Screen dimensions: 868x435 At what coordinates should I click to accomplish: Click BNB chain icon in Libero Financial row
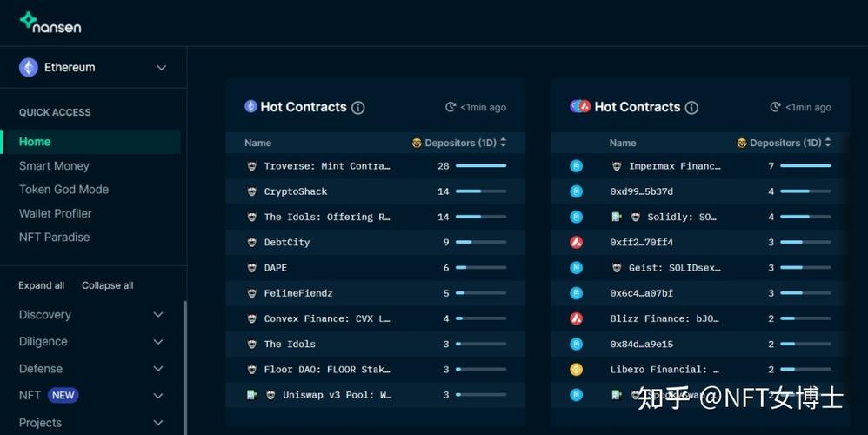pos(577,370)
